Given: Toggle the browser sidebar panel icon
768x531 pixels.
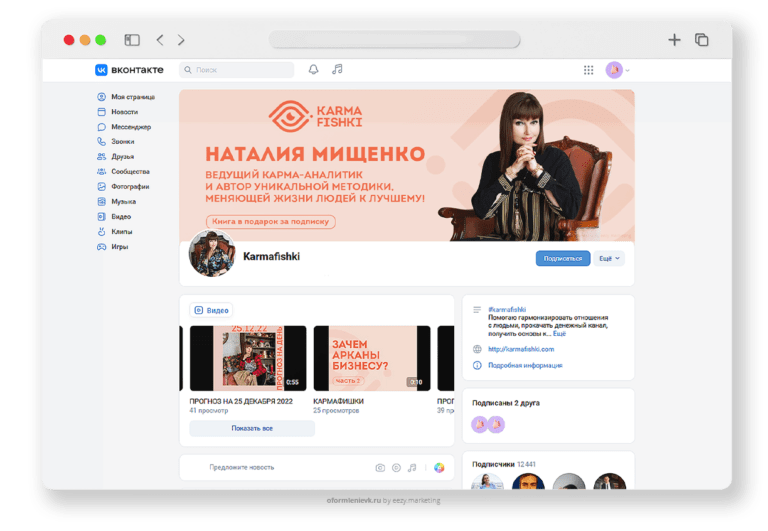Looking at the screenshot, I should coord(132,40).
